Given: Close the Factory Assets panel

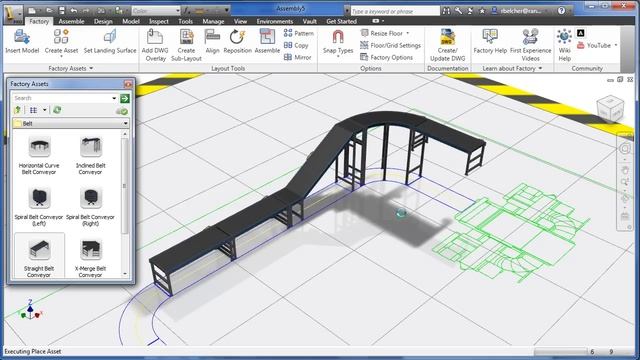Looking at the screenshot, I should [x=128, y=84].
